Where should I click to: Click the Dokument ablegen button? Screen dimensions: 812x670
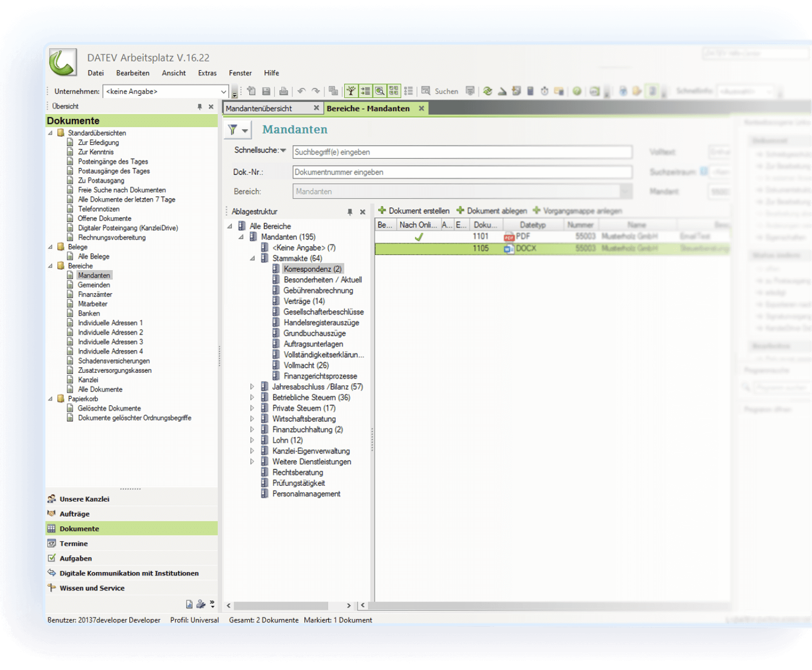pos(491,211)
